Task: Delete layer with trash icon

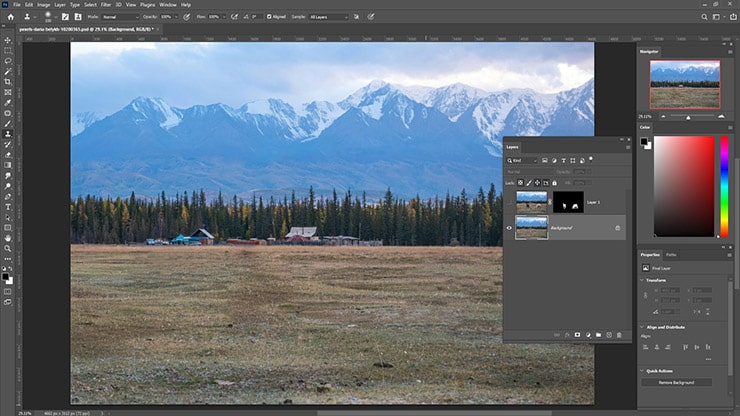Action: click(619, 335)
